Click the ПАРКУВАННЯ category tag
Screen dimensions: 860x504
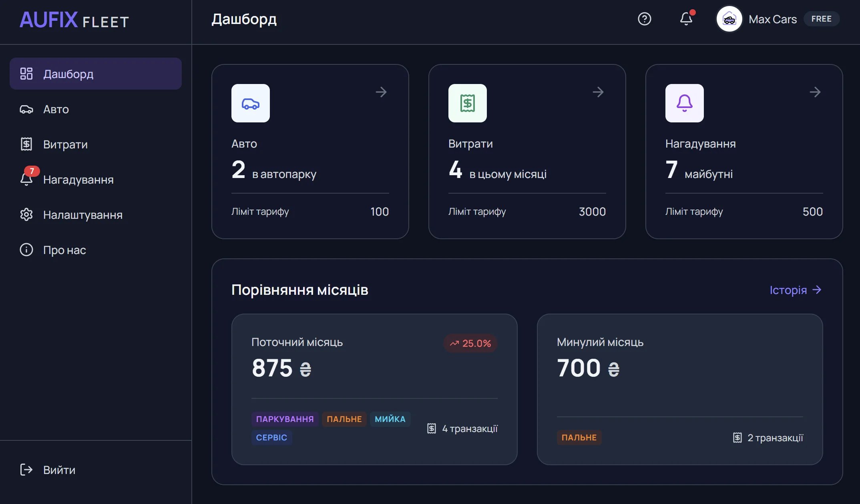[x=285, y=419]
